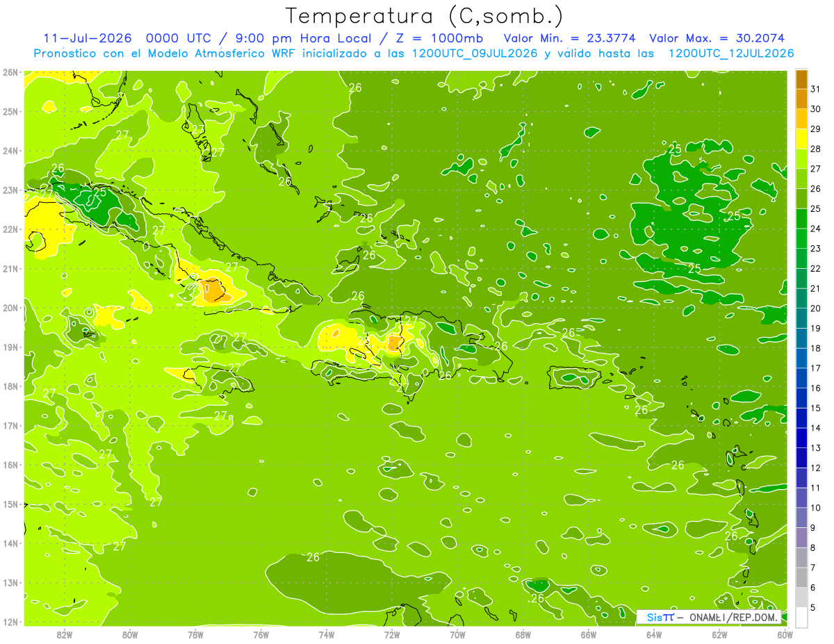Viewport: 834px width, 644px height.
Task: Click legend value 12
Action: [x=815, y=468]
